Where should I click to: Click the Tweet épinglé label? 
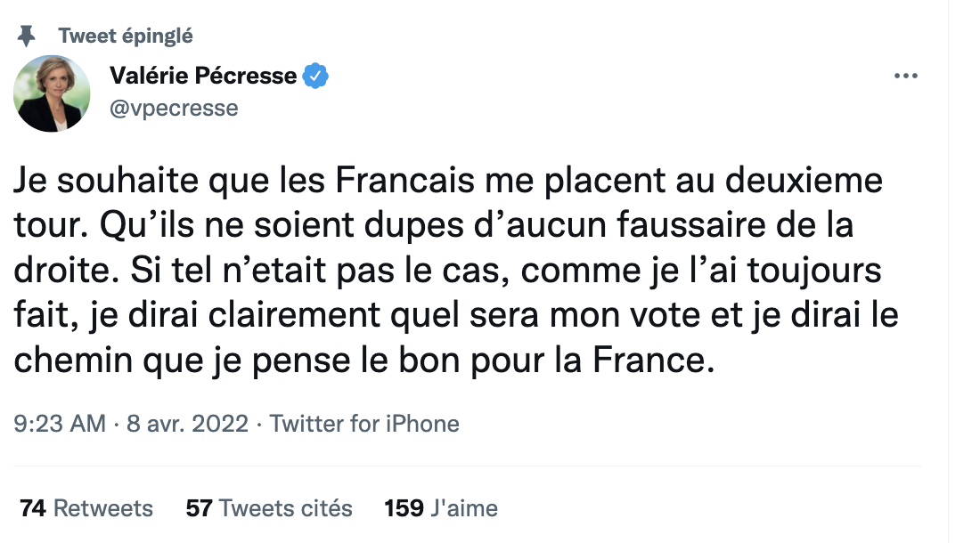click(126, 36)
